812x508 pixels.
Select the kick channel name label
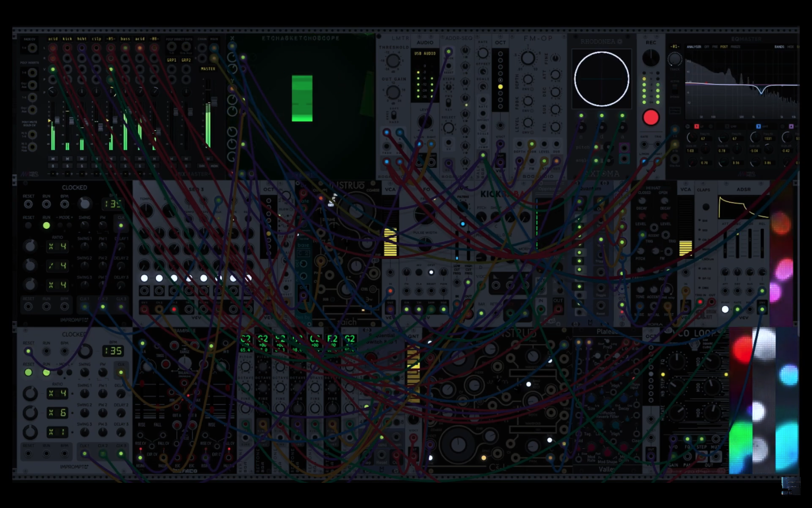67,39
